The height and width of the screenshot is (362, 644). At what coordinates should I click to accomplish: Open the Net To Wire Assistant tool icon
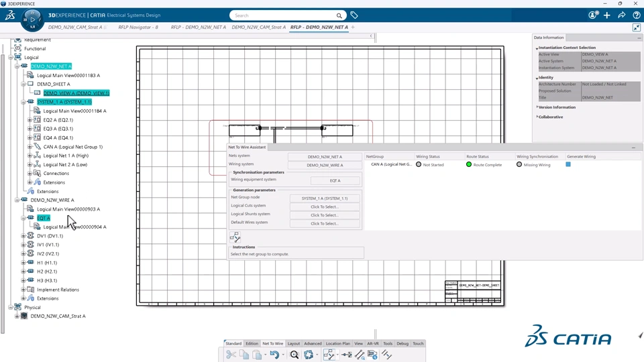(329, 355)
